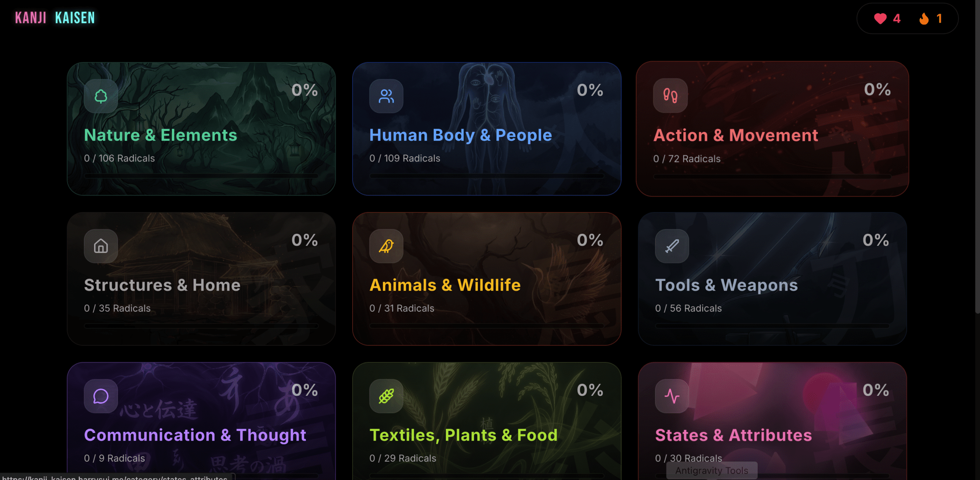The width and height of the screenshot is (980, 480).
Task: Click the speech bubble icon on Communication card
Action: (x=101, y=396)
